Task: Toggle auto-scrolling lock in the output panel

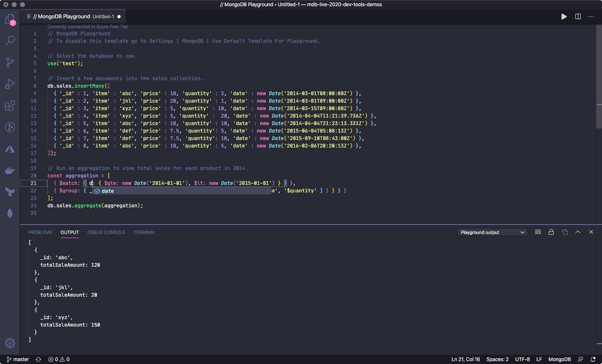Action: click(551, 232)
